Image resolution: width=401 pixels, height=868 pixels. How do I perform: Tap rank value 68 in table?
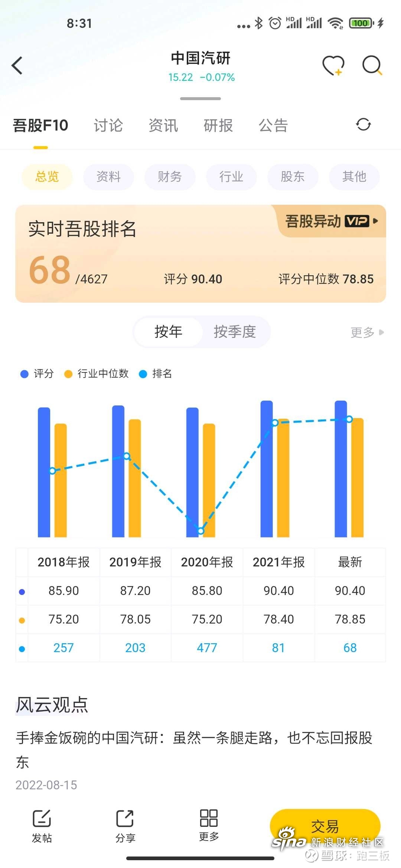click(350, 648)
